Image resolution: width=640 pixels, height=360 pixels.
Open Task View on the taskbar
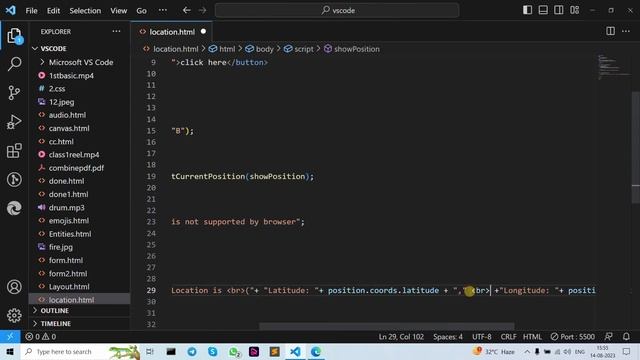[x=150, y=351]
